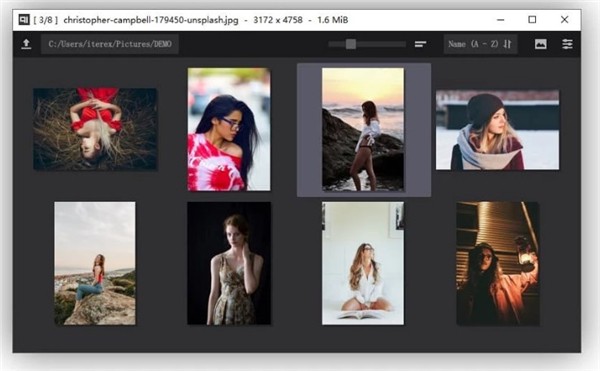Click the app logo in title bar
The image size is (600, 371).
[24, 20]
